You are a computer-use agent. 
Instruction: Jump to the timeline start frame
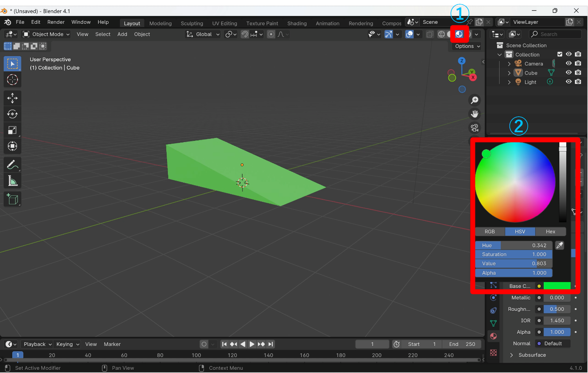[224, 344]
